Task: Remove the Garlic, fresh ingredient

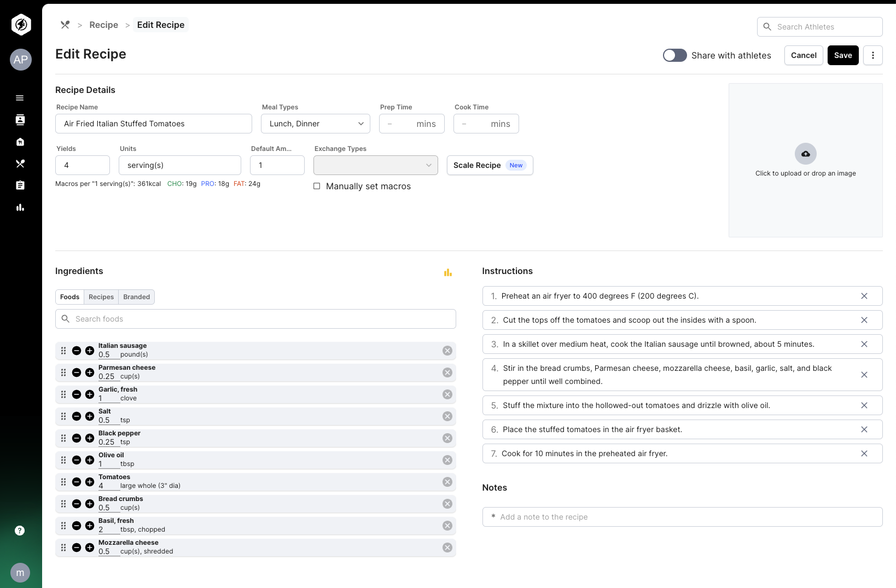Action: (447, 394)
